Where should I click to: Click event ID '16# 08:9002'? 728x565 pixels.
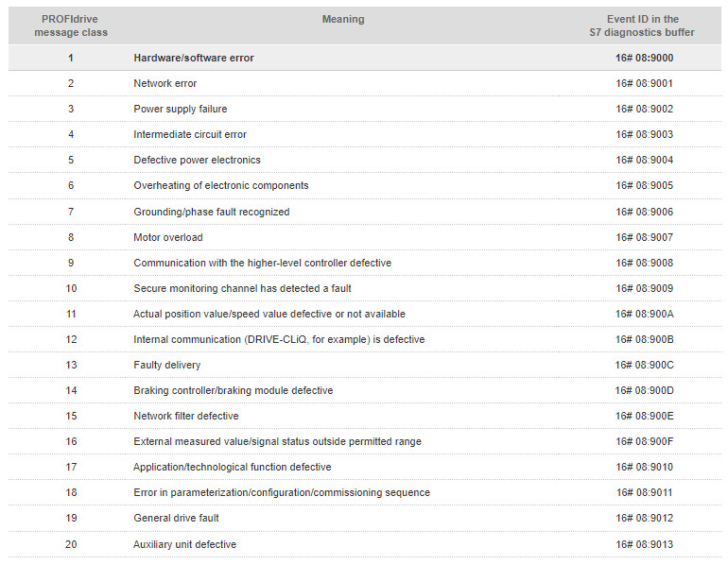pyautogui.click(x=645, y=109)
